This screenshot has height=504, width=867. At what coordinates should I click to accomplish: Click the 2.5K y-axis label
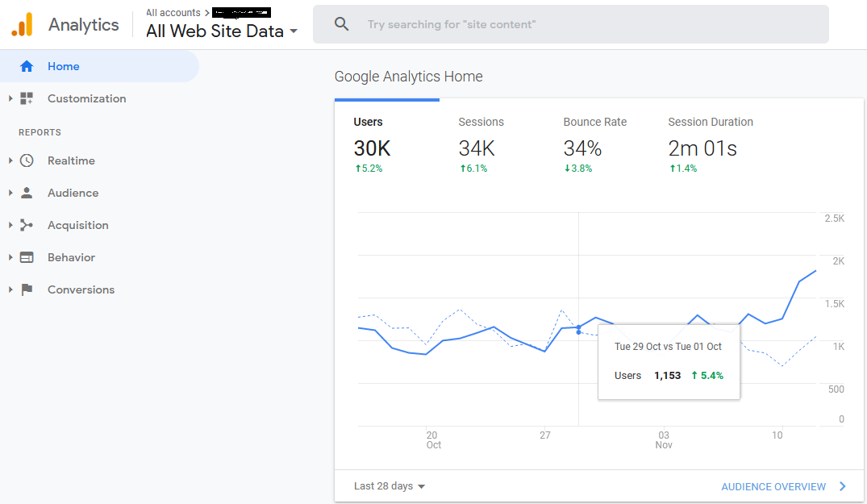[x=835, y=219]
